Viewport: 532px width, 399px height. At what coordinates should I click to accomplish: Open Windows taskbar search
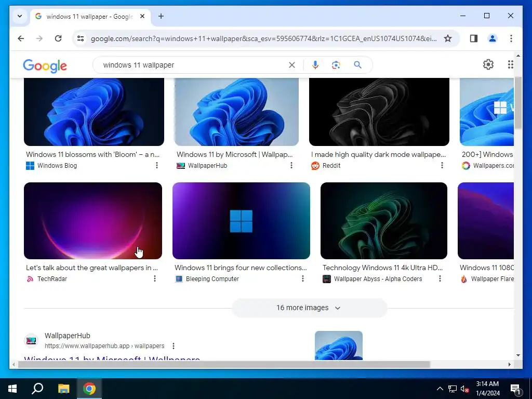[37, 389]
